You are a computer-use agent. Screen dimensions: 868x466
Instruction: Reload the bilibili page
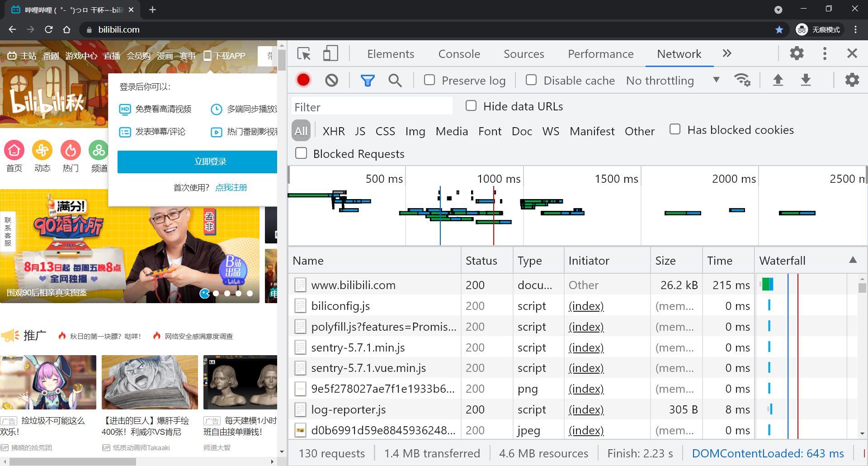pyautogui.click(x=49, y=29)
